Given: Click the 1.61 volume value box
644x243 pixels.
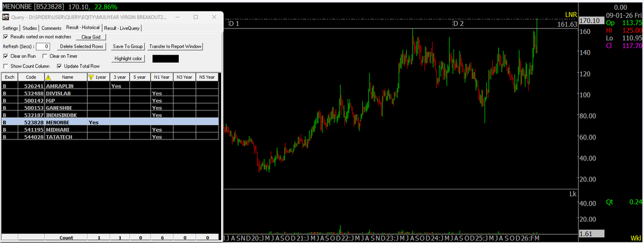Looking at the screenshot, I should (x=591, y=234).
